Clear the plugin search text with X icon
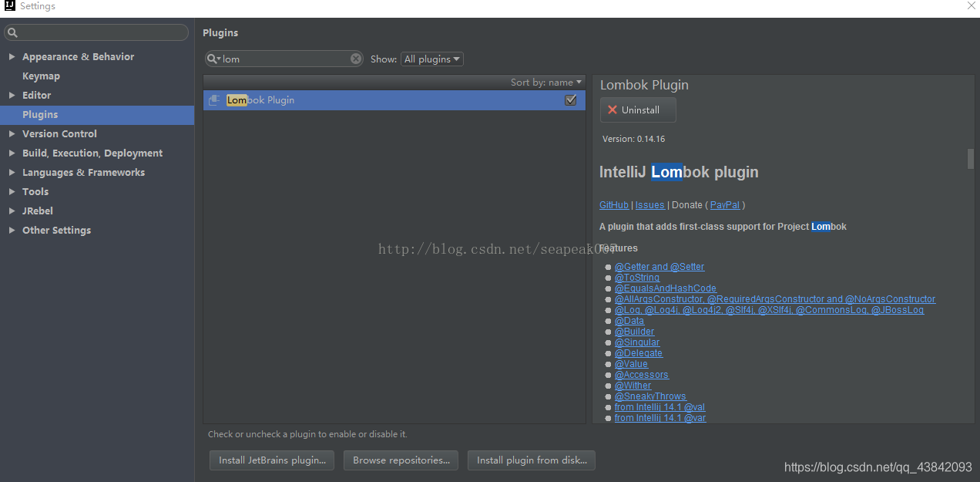Screen dimensions: 980x482 (356, 59)
